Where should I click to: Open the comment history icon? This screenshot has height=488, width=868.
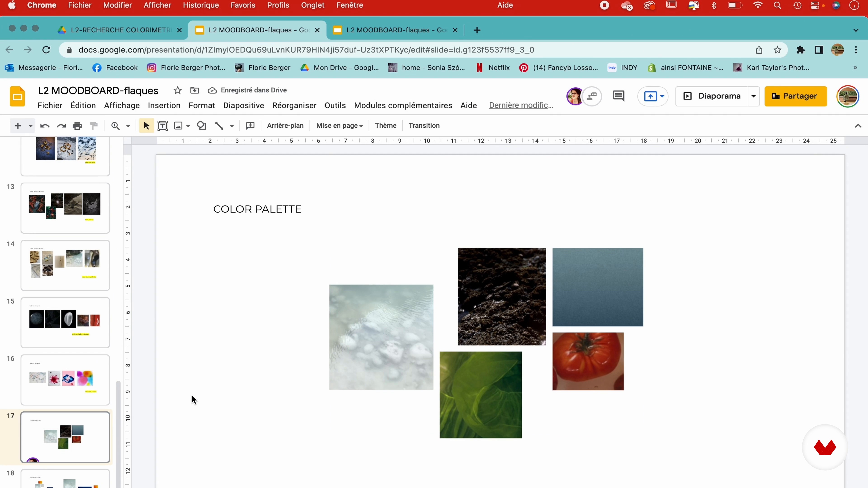tap(618, 96)
